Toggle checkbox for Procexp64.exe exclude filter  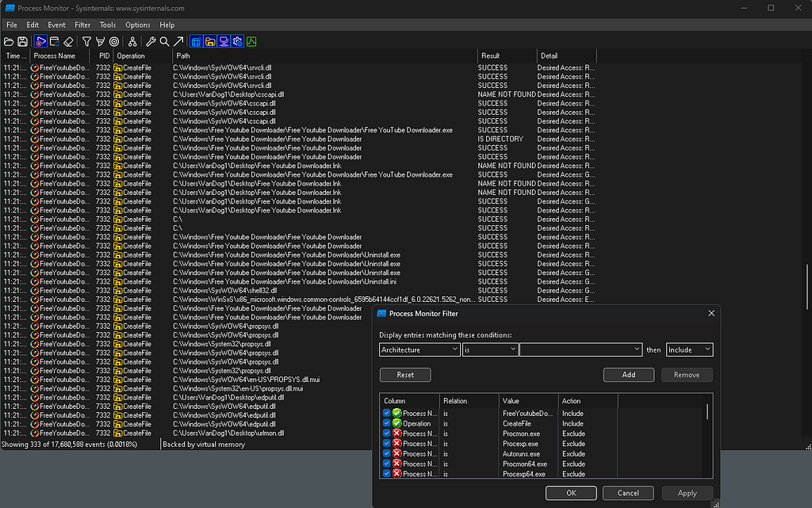coord(386,473)
